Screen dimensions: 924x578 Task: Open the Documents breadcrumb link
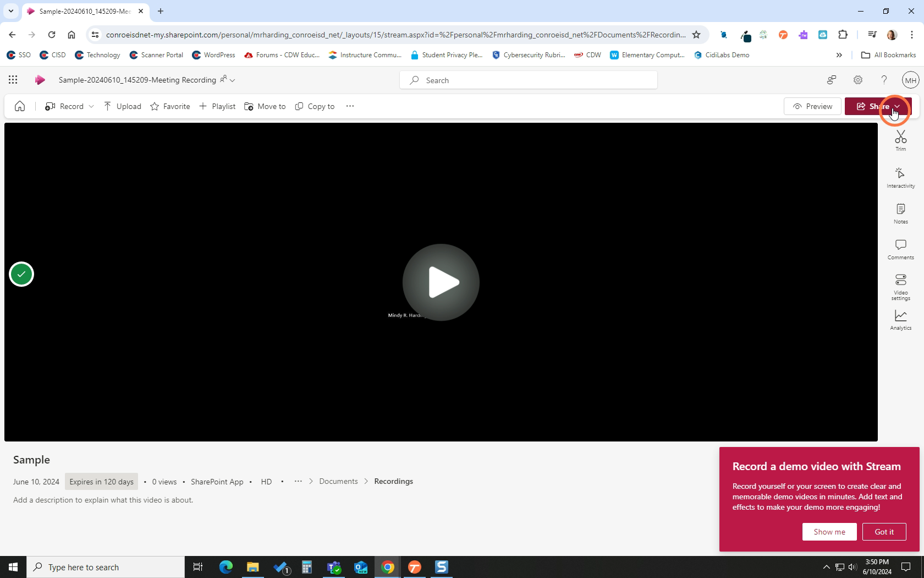338,481
